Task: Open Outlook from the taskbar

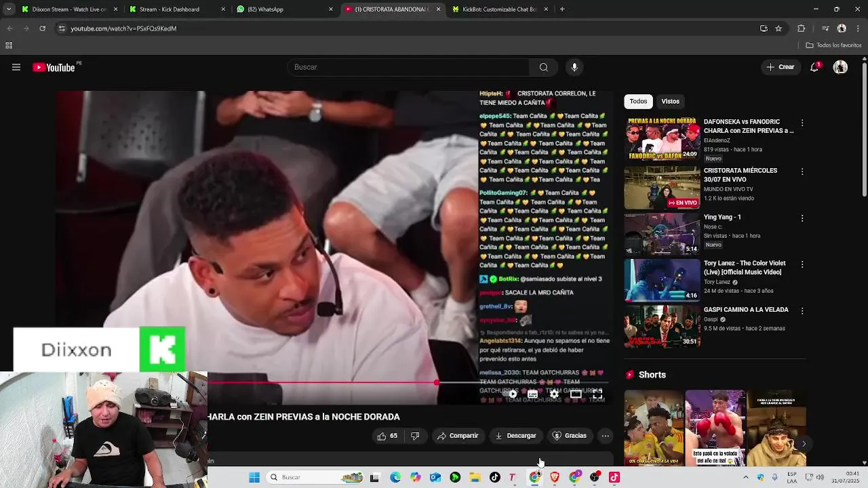Action: (435, 477)
